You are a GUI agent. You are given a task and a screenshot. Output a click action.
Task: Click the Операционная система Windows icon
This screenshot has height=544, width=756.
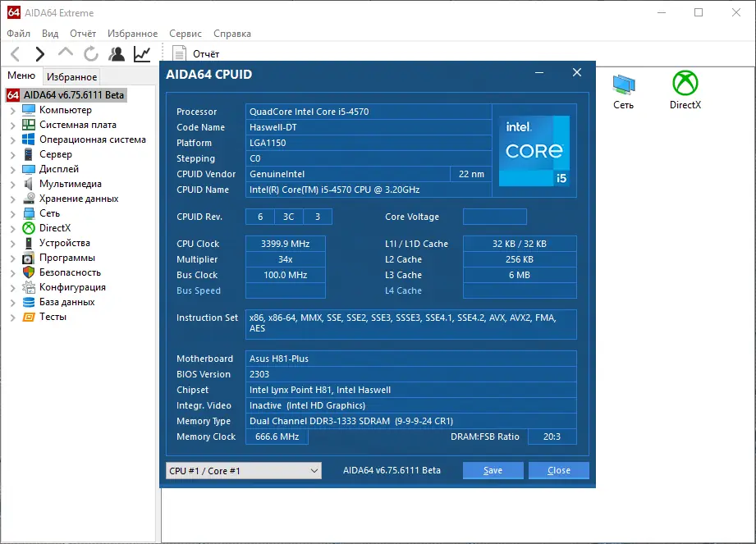pos(29,139)
